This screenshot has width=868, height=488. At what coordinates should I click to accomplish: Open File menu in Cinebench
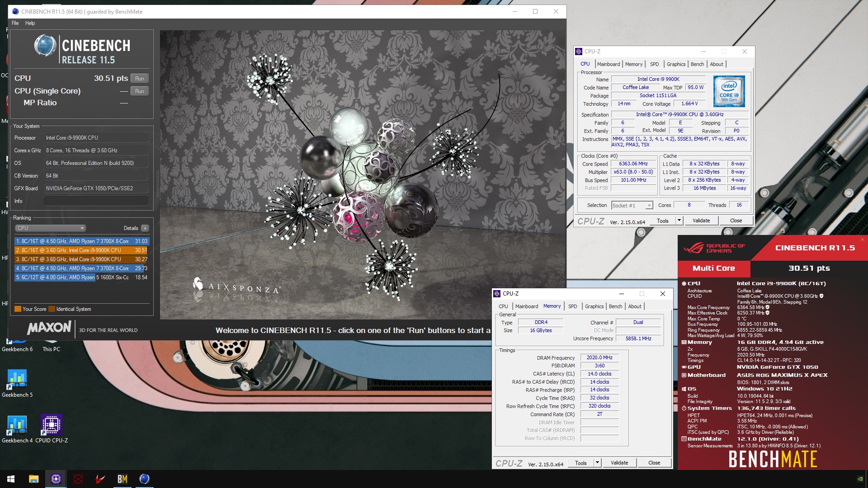15,23
